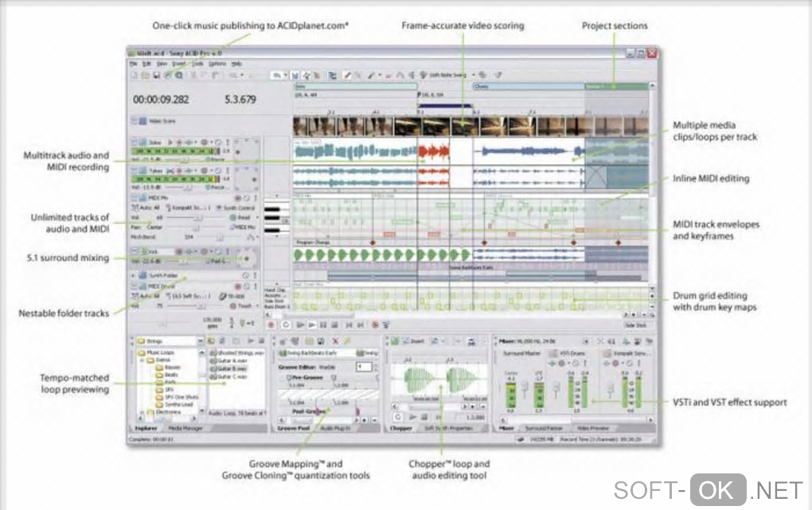Click the Intro project section marker
The image size is (812, 510).
[355, 87]
